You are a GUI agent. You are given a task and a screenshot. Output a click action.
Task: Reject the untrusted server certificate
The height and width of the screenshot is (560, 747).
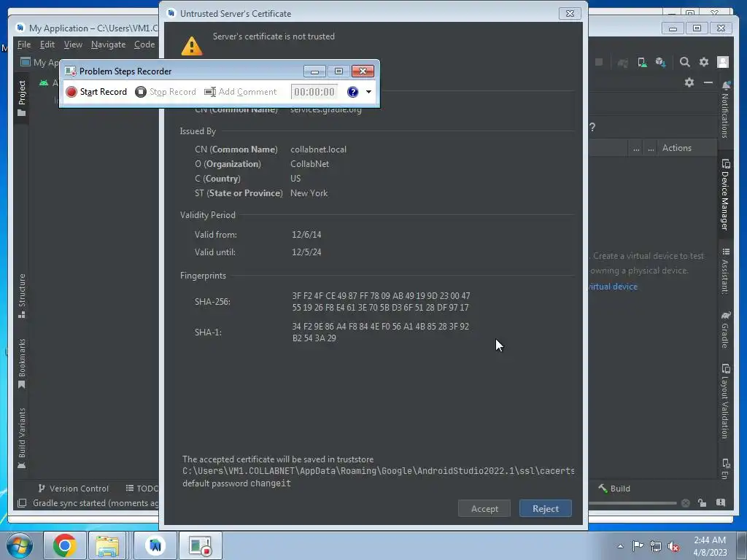point(546,508)
